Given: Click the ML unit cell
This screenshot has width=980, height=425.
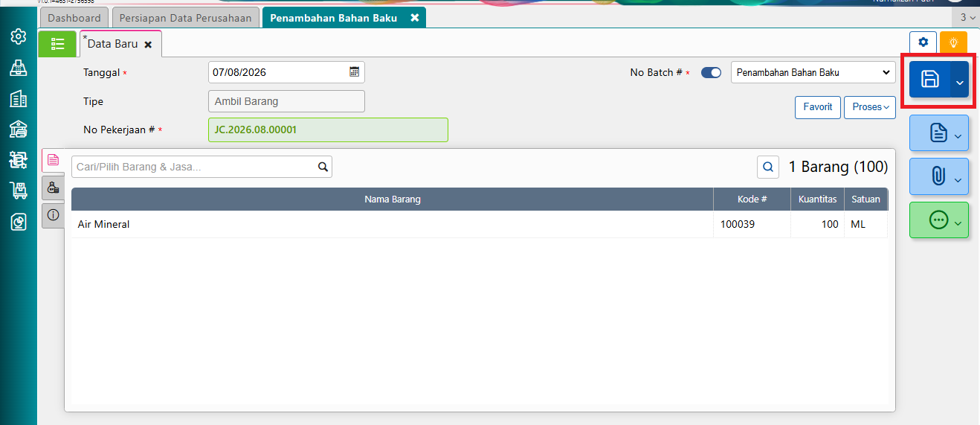Looking at the screenshot, I should (866, 224).
